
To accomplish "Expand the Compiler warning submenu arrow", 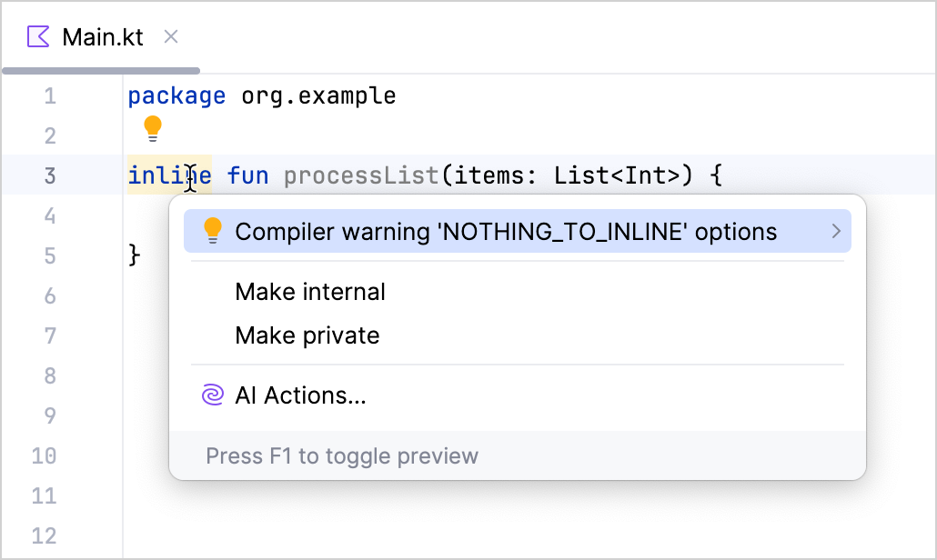I will click(836, 232).
